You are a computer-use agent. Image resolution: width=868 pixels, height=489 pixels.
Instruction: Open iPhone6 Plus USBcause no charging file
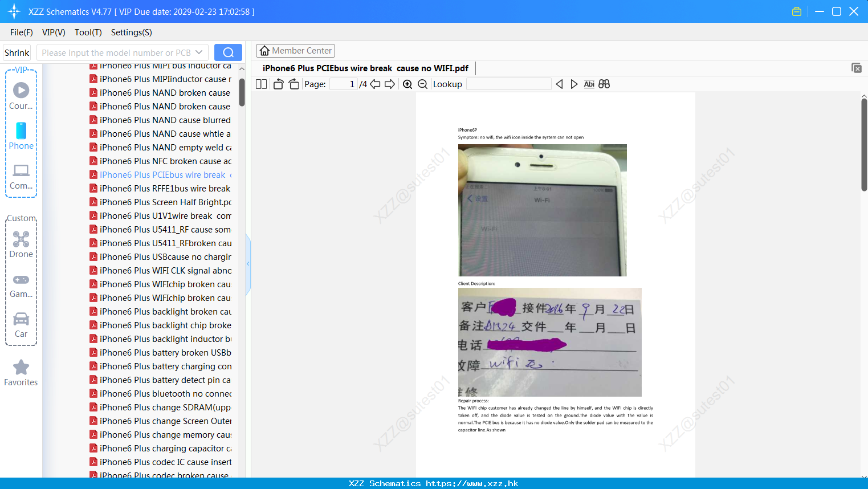coord(160,257)
